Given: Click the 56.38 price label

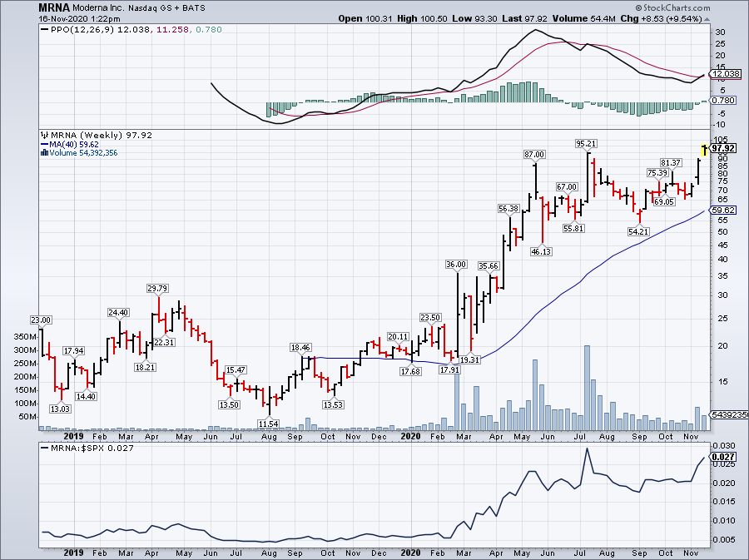Looking at the screenshot, I should [508, 209].
